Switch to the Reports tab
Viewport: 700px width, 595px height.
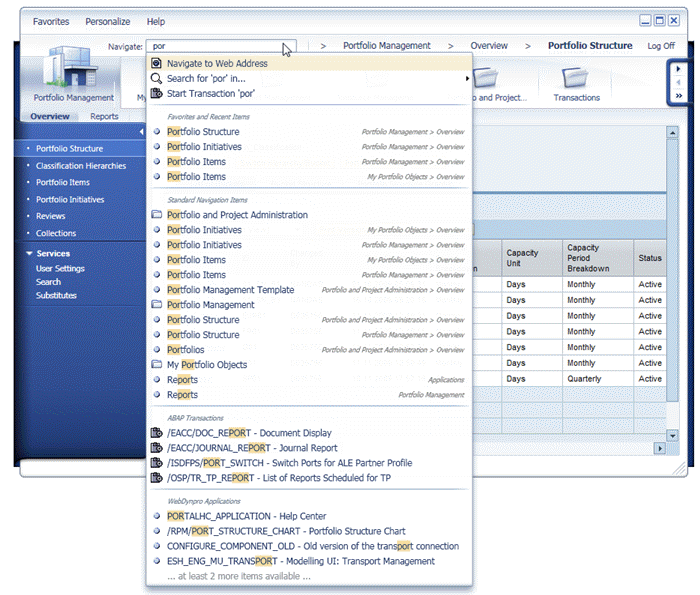(104, 116)
